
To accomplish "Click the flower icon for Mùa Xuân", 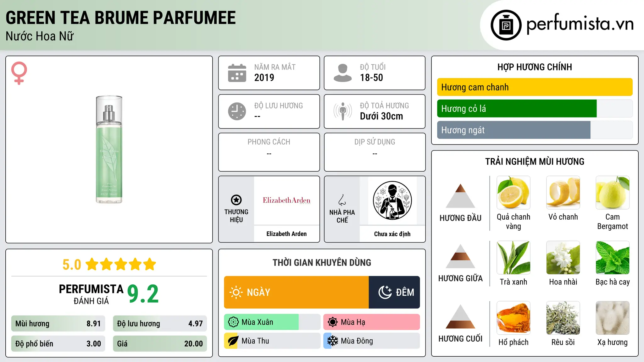I will pyautogui.click(x=233, y=322).
